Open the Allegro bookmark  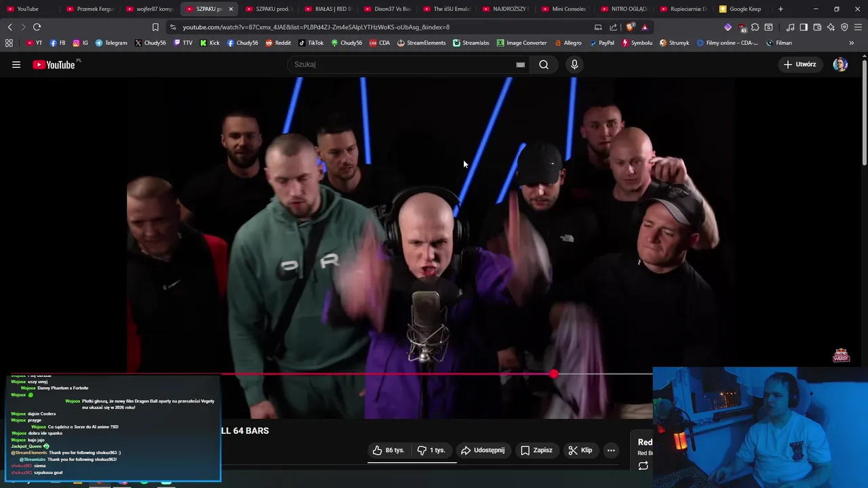(568, 43)
